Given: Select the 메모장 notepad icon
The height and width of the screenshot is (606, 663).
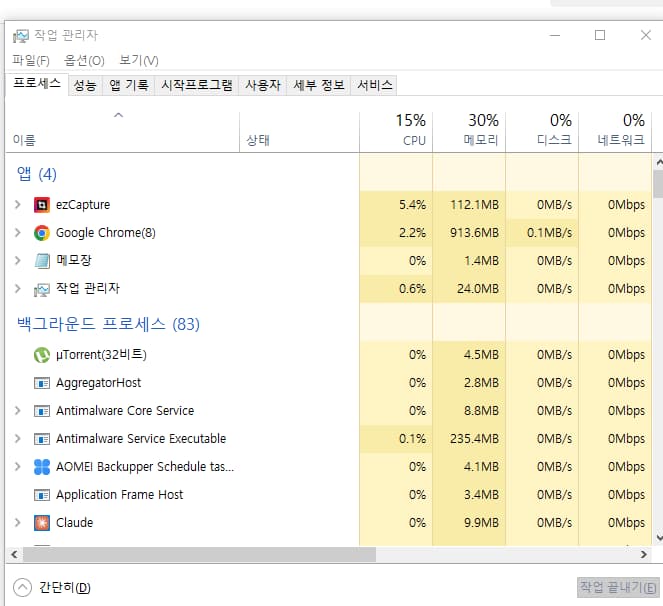Looking at the screenshot, I should (x=41, y=261).
